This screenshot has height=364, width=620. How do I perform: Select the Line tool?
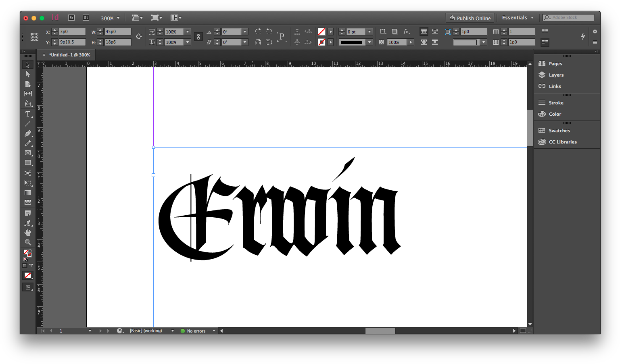click(x=27, y=124)
